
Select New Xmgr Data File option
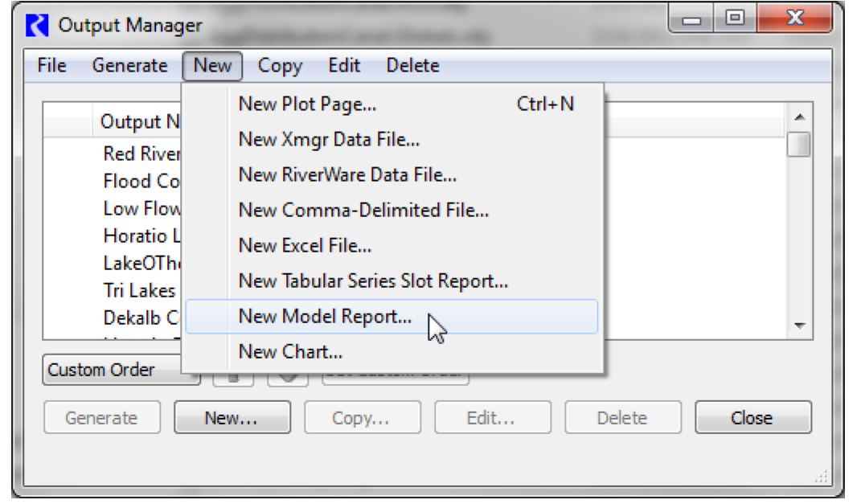[330, 139]
